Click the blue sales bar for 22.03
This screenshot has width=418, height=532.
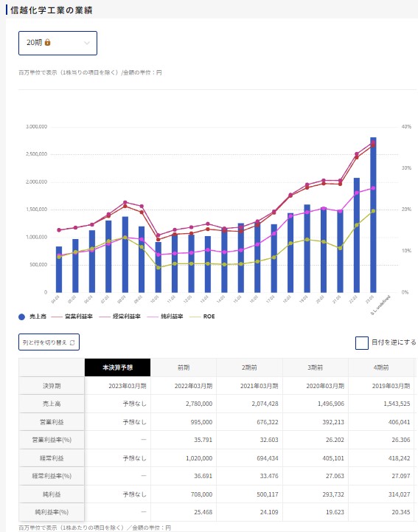[356, 235]
